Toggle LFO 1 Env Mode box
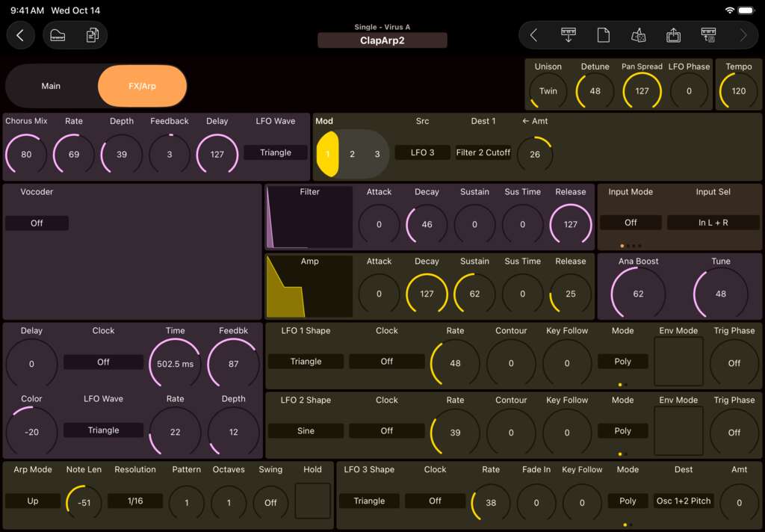Screen dimensions: 765x532 [x=678, y=362]
